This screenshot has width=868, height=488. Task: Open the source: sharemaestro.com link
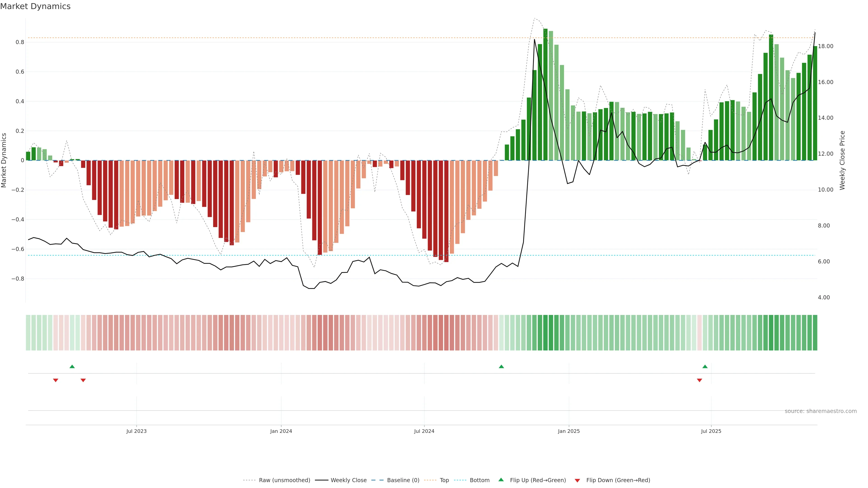(821, 411)
